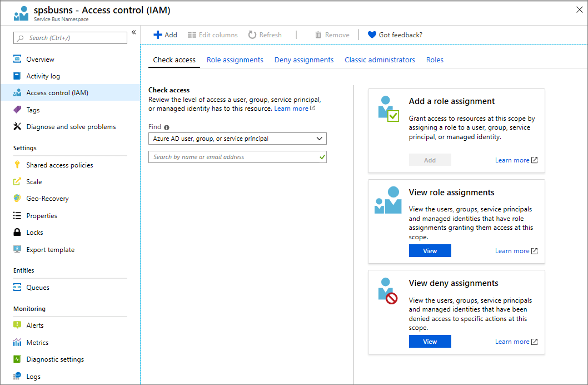The height and width of the screenshot is (385, 588).
Task: Open Learn more for deny assignments
Action: click(x=512, y=341)
